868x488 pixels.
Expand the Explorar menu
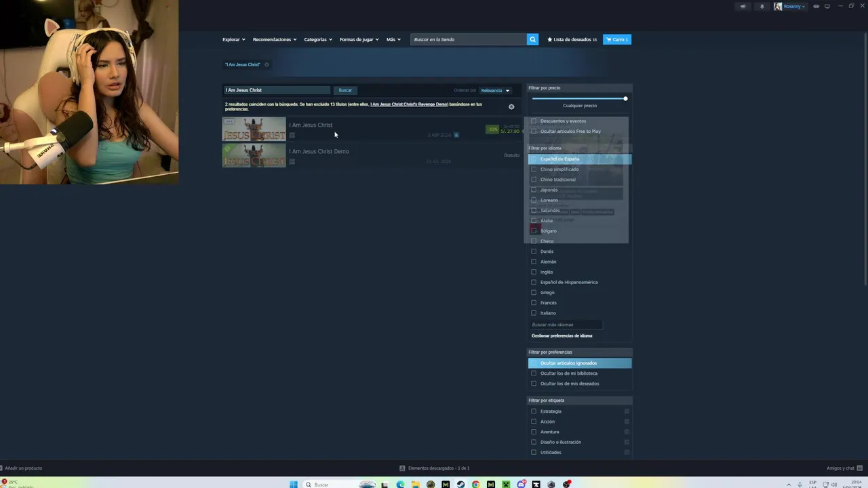point(233,39)
